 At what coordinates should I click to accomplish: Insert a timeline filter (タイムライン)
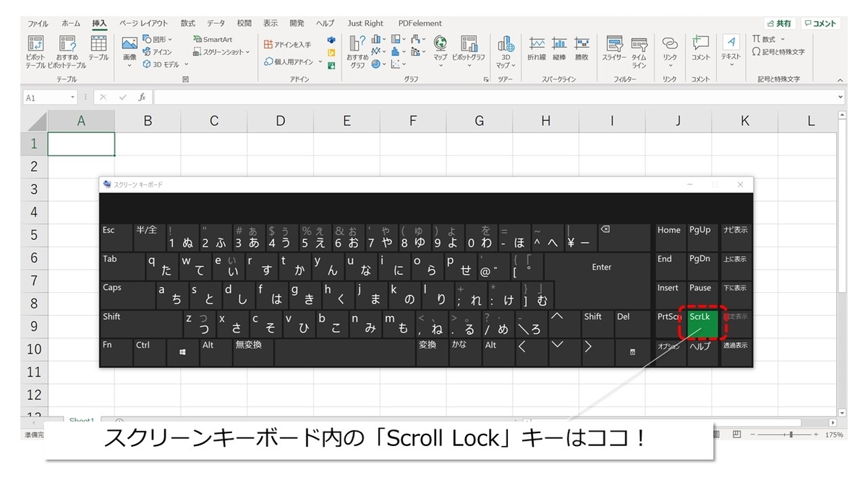coord(639,52)
